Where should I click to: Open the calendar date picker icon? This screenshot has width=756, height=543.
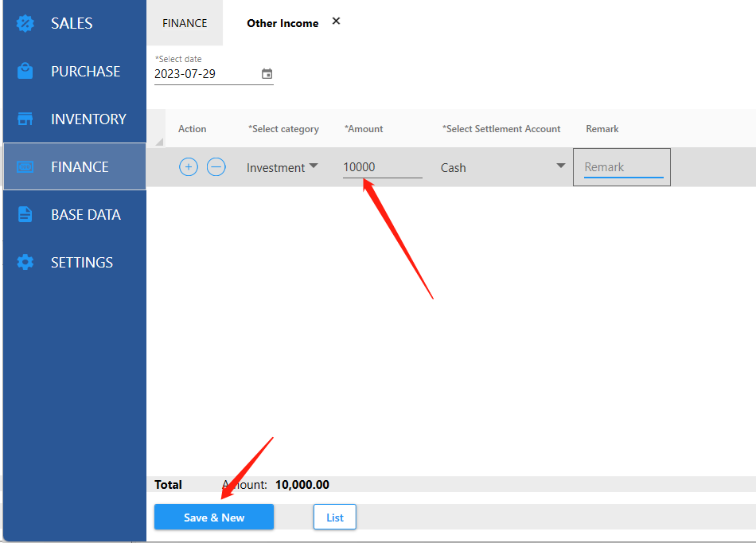pyautogui.click(x=267, y=74)
